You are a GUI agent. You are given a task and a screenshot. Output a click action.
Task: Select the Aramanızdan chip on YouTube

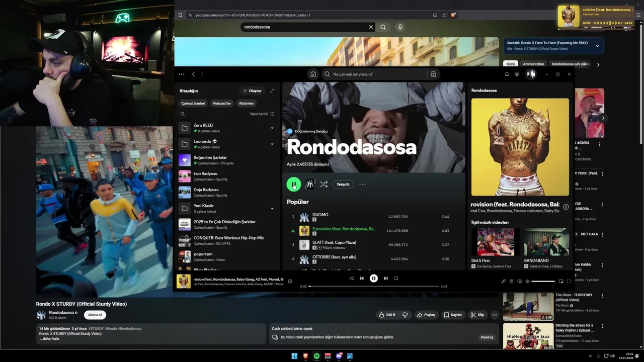[533, 64]
